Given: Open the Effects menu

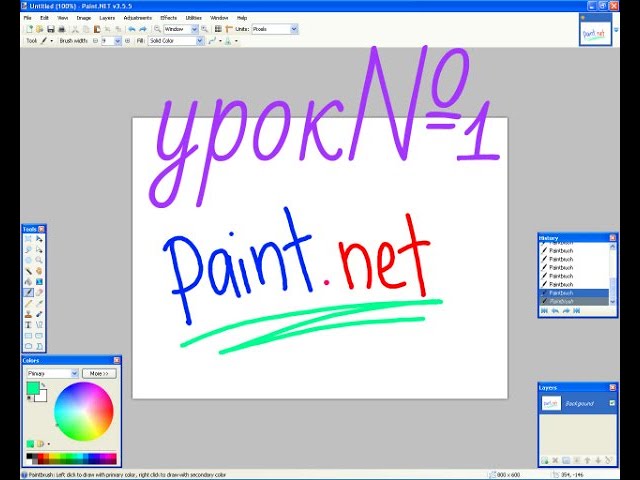Looking at the screenshot, I should [x=169, y=18].
